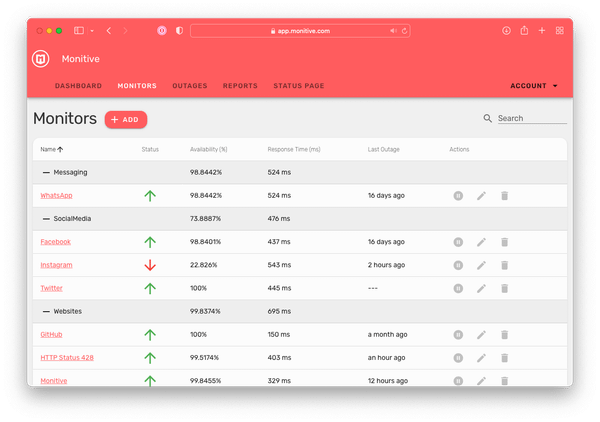Open the WhatsApp monitor link

coord(56,196)
